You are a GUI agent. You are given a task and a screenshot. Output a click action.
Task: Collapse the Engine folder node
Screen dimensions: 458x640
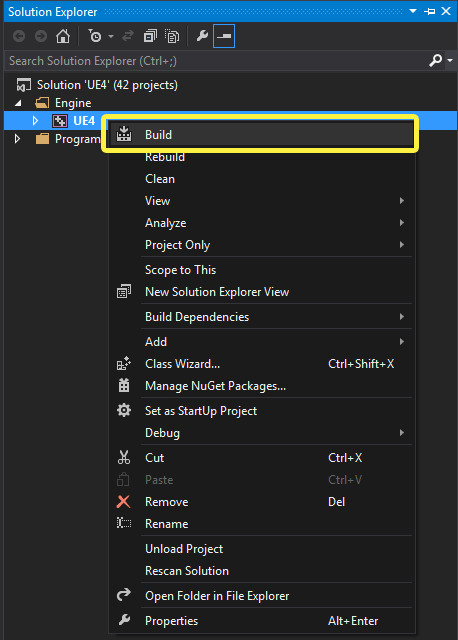[x=18, y=103]
